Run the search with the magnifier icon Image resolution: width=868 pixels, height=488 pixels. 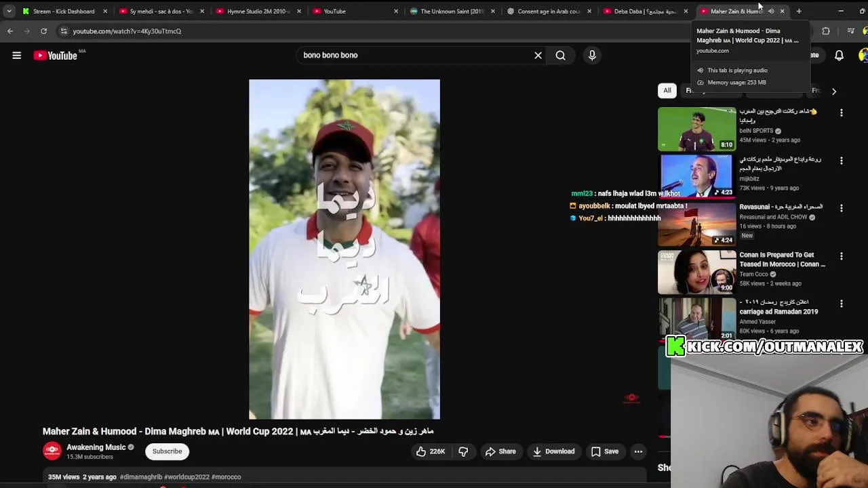[x=561, y=56]
